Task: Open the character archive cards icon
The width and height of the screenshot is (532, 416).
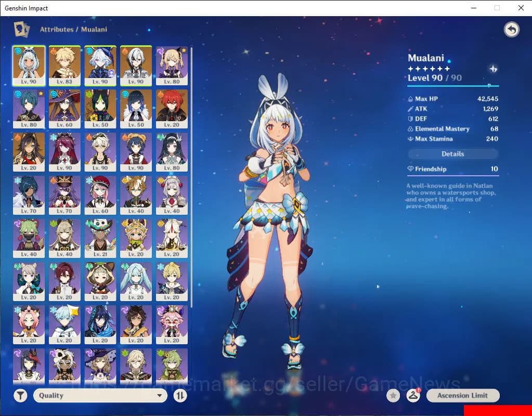Action: point(21,29)
